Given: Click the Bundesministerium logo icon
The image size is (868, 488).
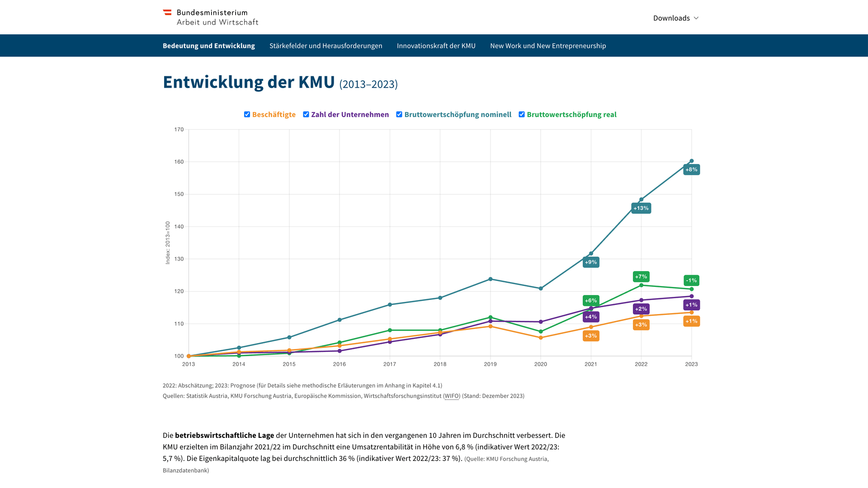Looking at the screenshot, I should click(167, 12).
